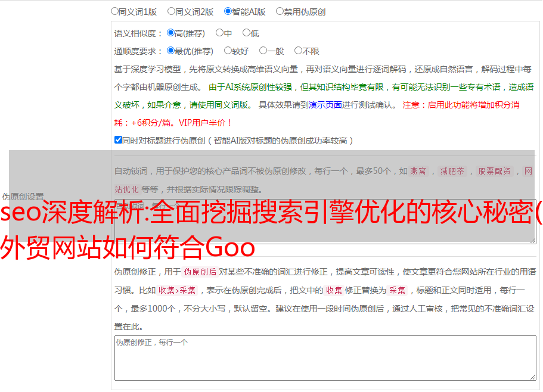Click the red 注意：启用此功能将增加积分消 text

[461, 105]
